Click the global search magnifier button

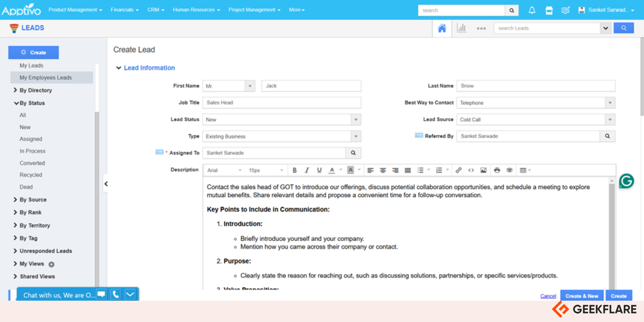tap(512, 10)
